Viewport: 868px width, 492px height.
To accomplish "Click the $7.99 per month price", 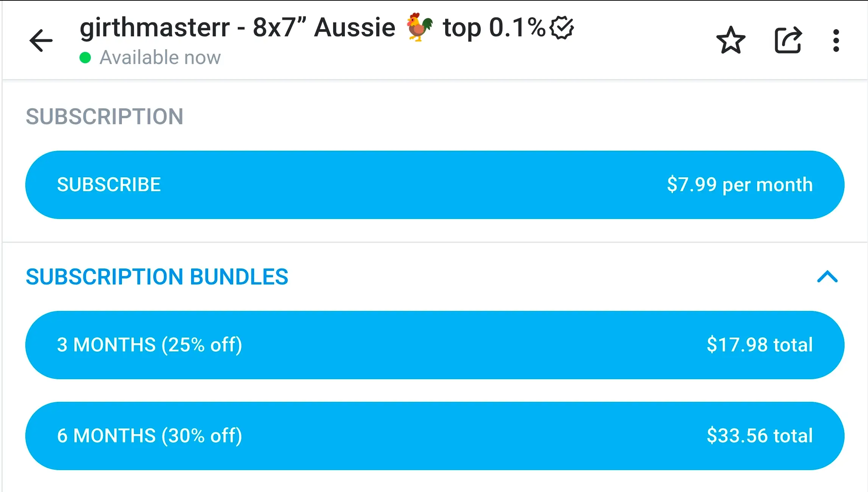I will coord(740,185).
